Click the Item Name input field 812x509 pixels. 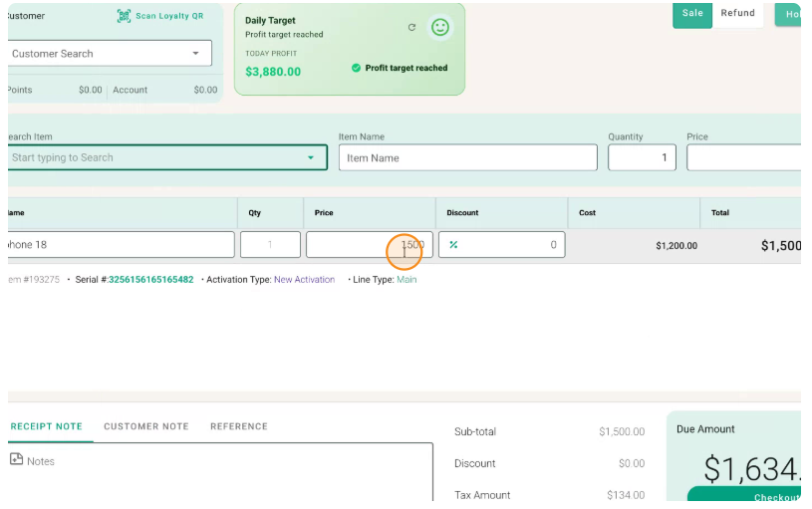pyautogui.click(x=467, y=158)
